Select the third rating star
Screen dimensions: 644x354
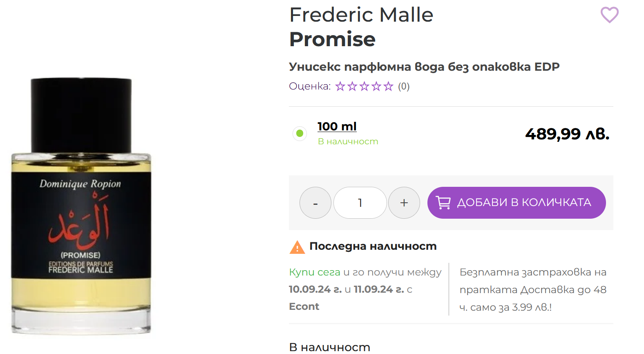364,86
